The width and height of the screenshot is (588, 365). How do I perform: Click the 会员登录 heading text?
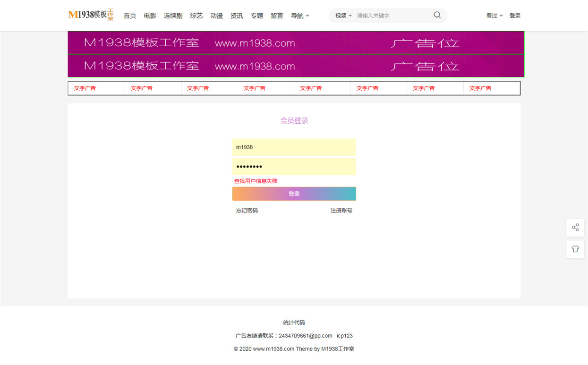pyautogui.click(x=294, y=121)
